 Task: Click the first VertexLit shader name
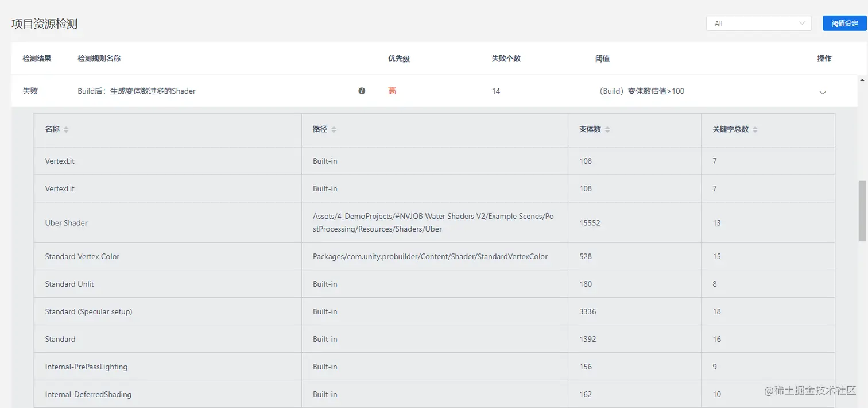point(60,161)
